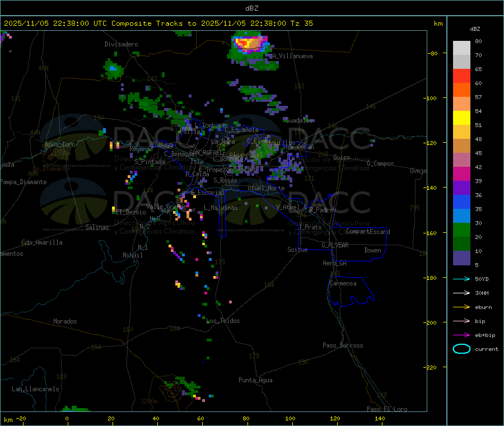
Task: Click the CompantEscard map label
Action: pos(368,231)
